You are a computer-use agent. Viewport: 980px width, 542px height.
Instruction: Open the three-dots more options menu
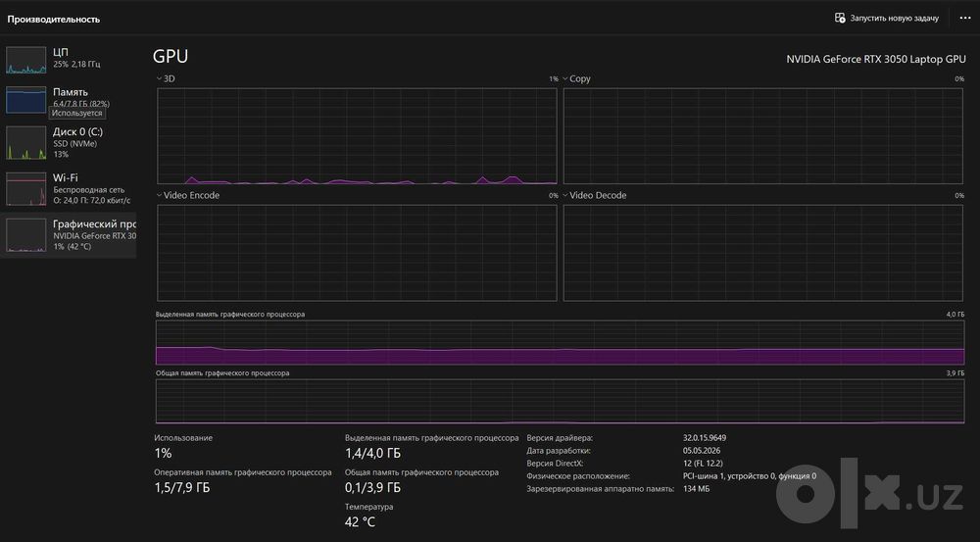965,18
